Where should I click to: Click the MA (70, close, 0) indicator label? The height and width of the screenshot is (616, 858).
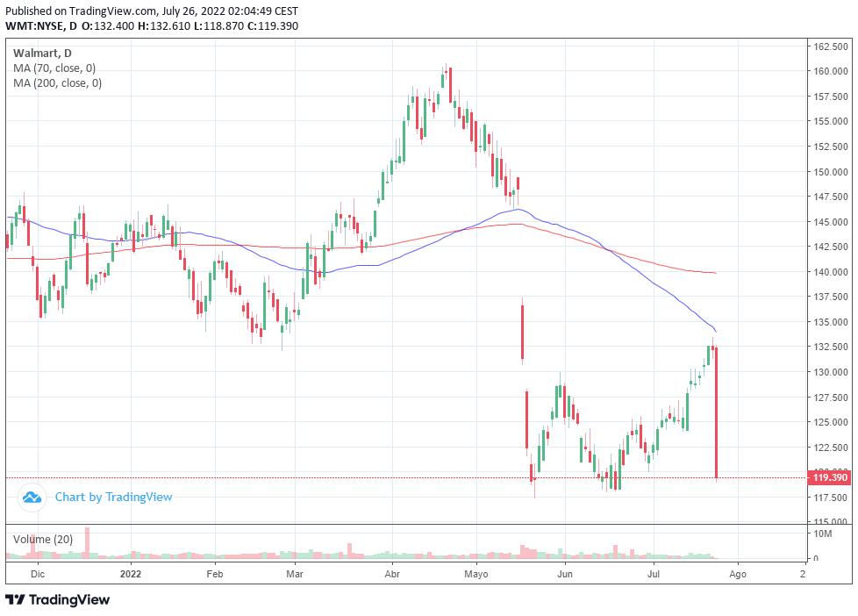point(54,68)
